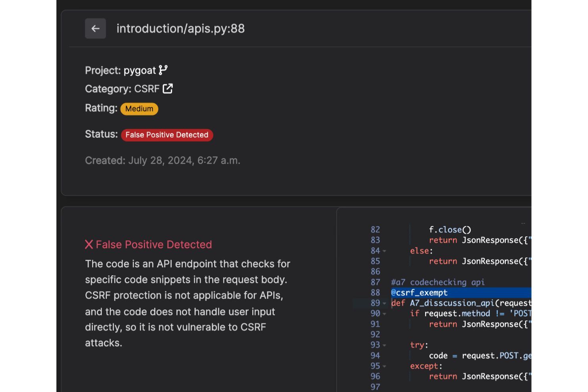Click the git branch icon beside pygoat
Viewport: 588px width, 392px height.
[x=163, y=70]
